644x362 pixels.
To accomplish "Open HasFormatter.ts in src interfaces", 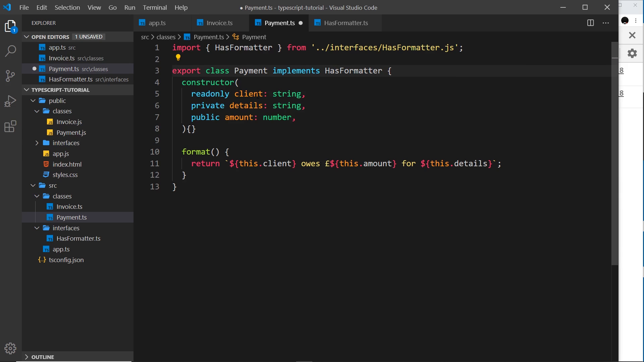I will pyautogui.click(x=78, y=238).
